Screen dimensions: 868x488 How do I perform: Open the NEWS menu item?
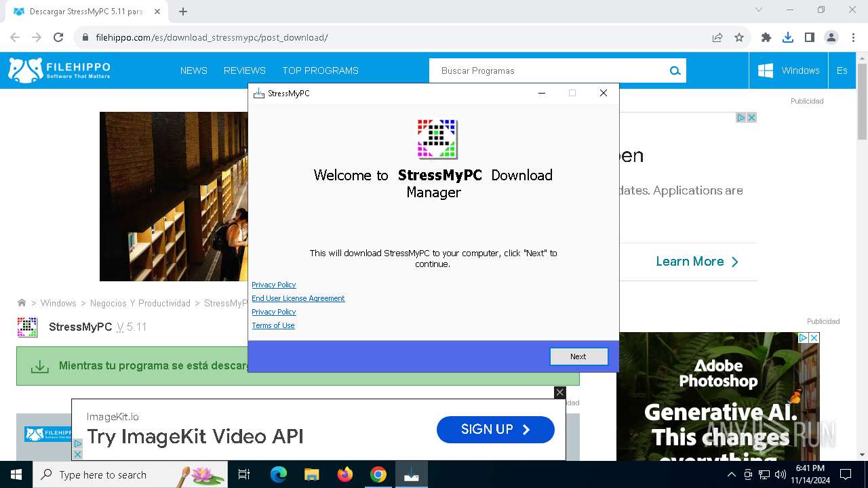click(194, 70)
